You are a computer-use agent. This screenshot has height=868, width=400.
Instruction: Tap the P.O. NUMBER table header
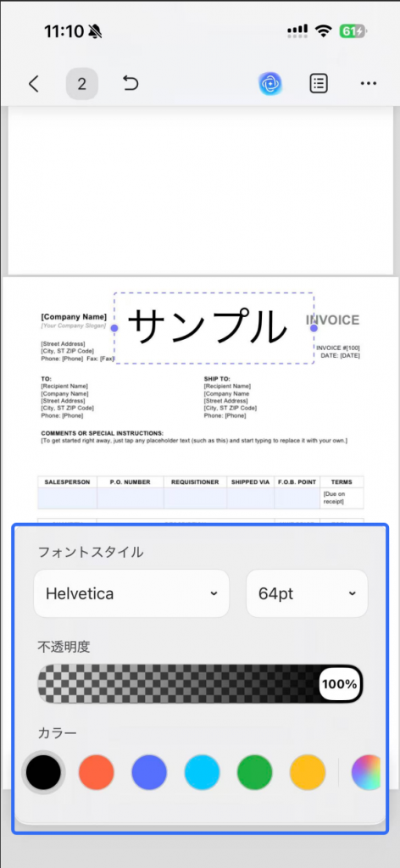130,482
